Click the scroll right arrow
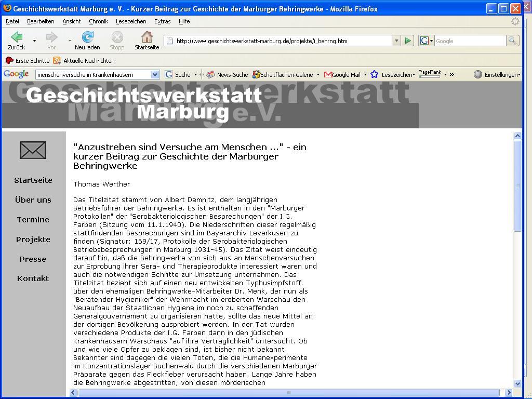532x399 pixels. coord(508,393)
